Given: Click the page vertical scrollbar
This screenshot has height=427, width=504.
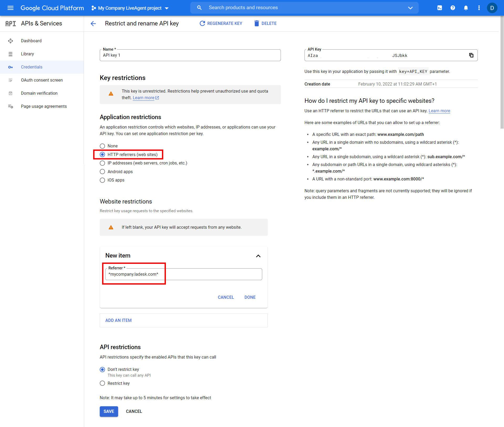Looking at the screenshot, I should coord(502,72).
